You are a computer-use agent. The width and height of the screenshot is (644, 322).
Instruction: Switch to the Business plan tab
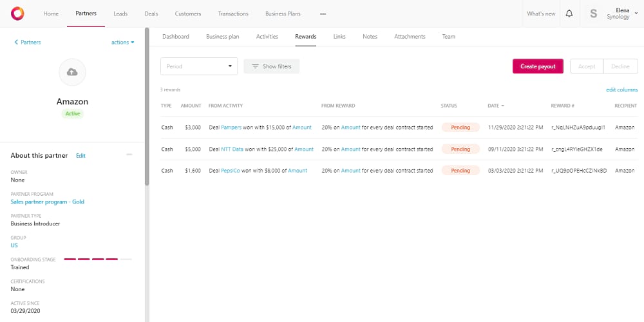pyautogui.click(x=223, y=37)
